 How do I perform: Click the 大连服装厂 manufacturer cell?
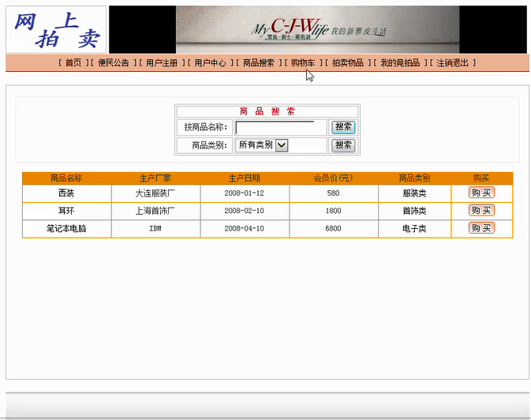click(155, 193)
